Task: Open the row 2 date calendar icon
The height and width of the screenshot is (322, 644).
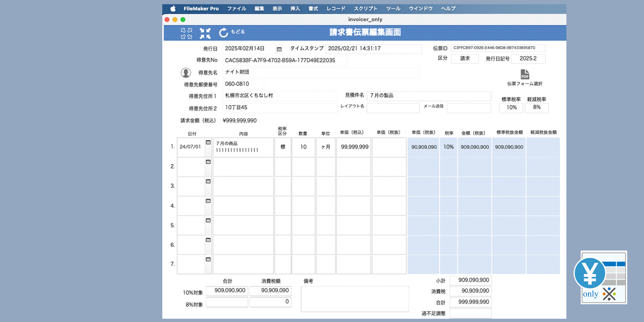Action: tap(208, 162)
